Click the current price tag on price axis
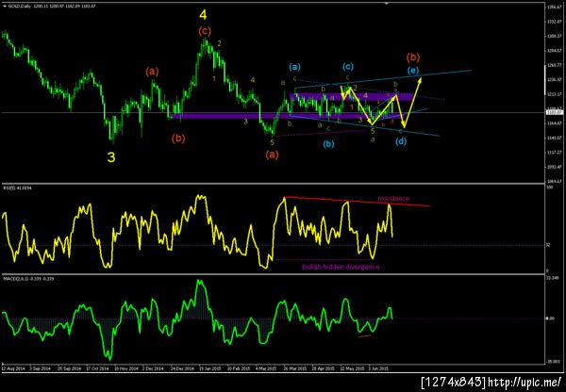Viewport: 566px width, 392px height. click(x=556, y=112)
